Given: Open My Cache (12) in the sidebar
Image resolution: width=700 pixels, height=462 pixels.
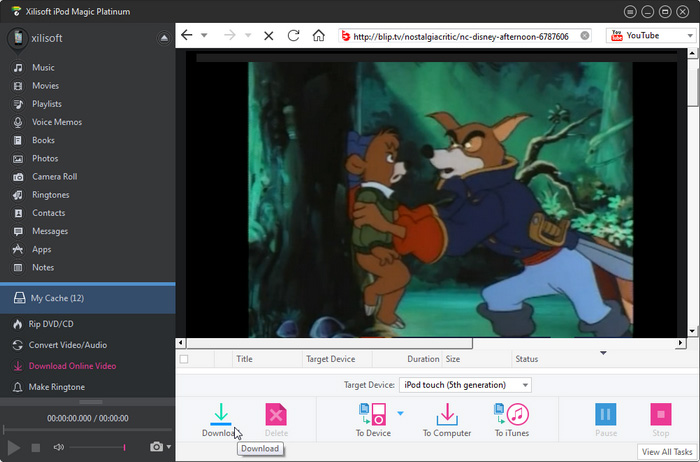Looking at the screenshot, I should [57, 298].
